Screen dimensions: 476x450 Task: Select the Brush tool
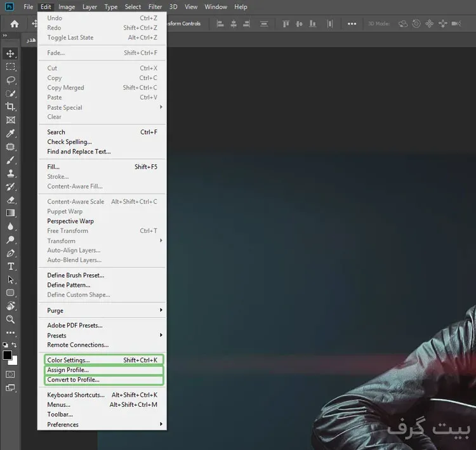[x=10, y=160]
